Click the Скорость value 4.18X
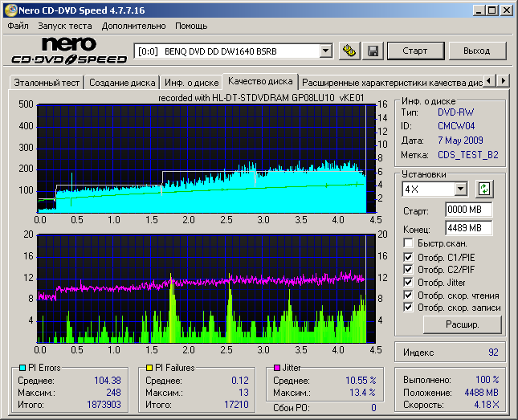Image resolution: width=518 pixels, height=420 pixels. (487, 405)
